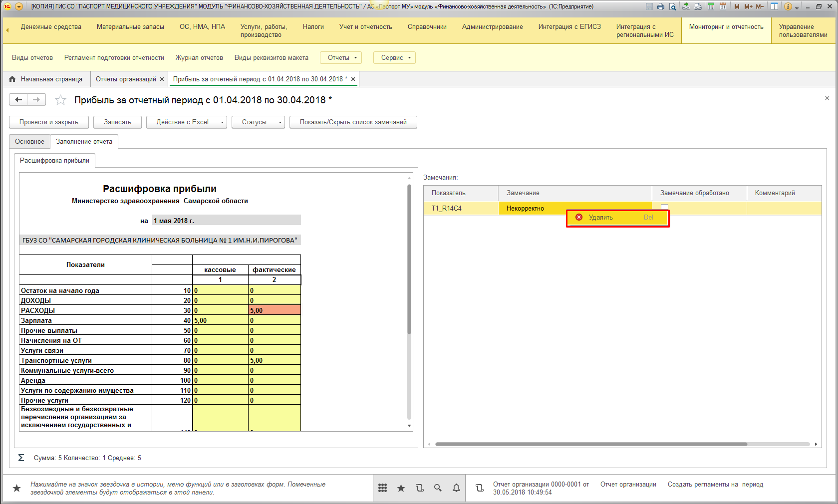Open print preview magnifier icon

[673, 6]
